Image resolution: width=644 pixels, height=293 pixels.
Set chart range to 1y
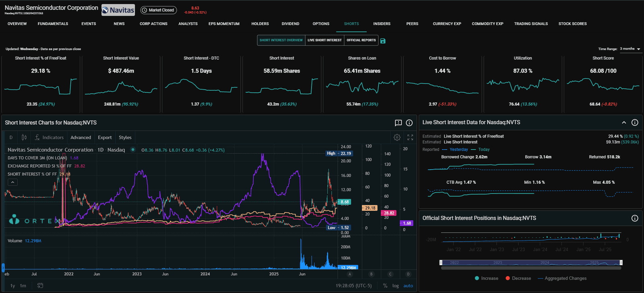[x=12, y=286]
